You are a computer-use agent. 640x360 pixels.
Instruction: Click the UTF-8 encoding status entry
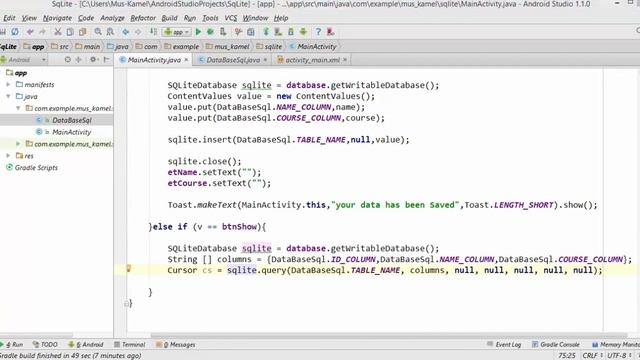[619, 356]
